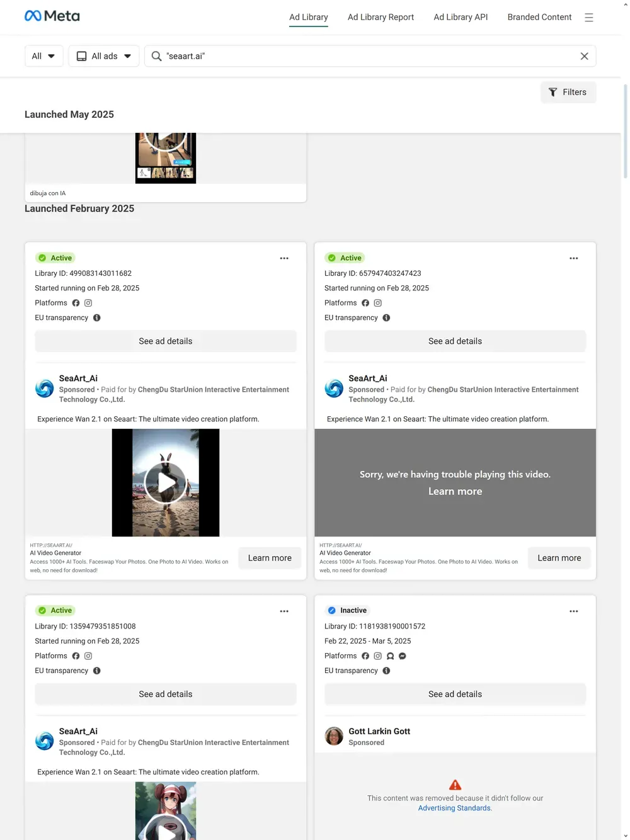Click EU transparency info icon for ad 1359479351851008
Viewport: 630px width, 840px height.
click(97, 671)
